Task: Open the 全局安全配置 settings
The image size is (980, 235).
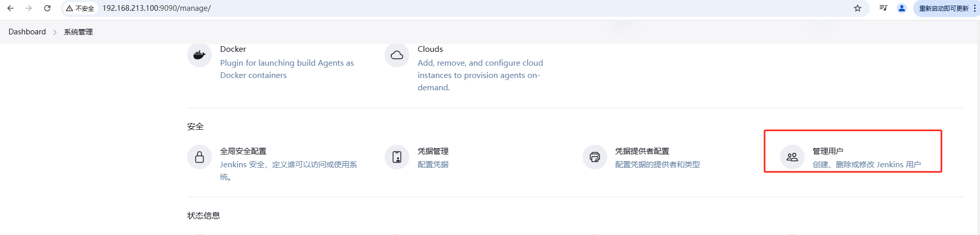Action: (243, 151)
